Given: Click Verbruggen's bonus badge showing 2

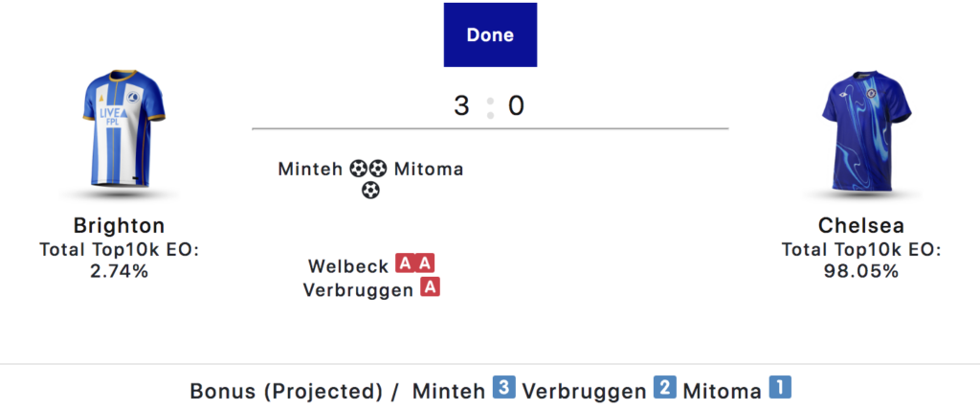Looking at the screenshot, I should 665,389.
